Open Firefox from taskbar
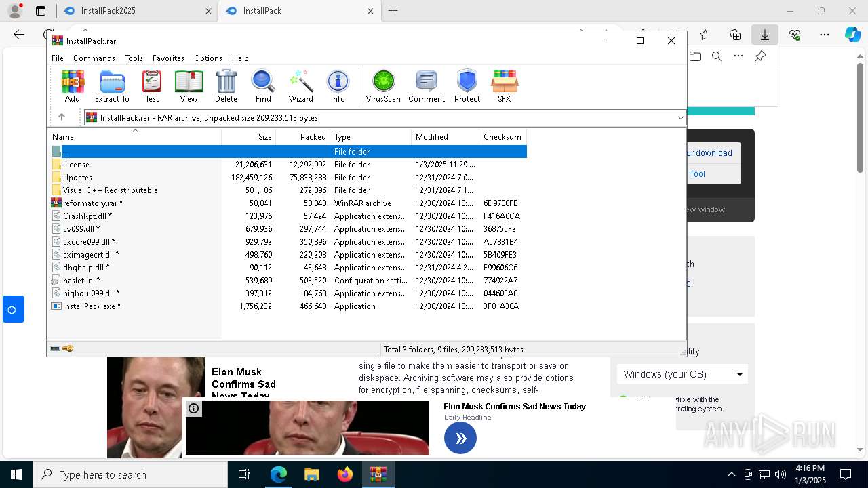Image resolution: width=868 pixels, height=488 pixels. pyautogui.click(x=345, y=474)
